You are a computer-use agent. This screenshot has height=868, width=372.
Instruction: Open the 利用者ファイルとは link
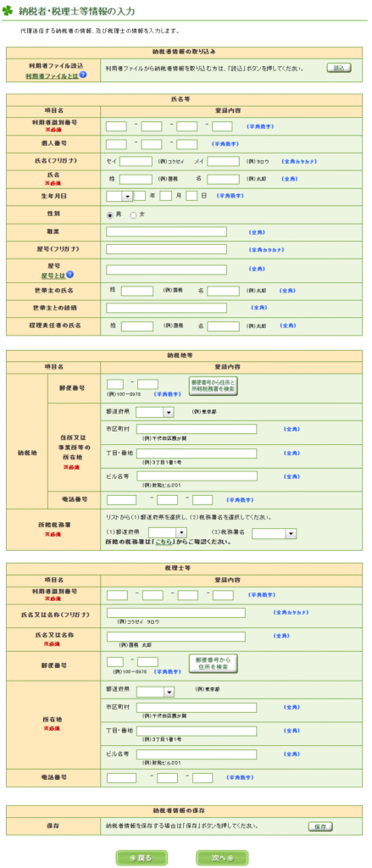52,75
